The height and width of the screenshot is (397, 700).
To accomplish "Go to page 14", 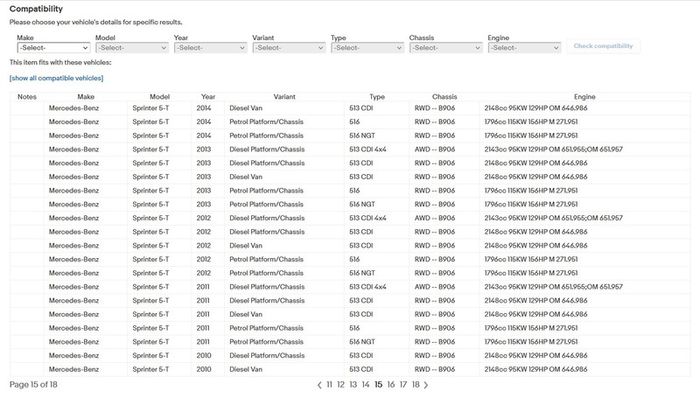I will pos(366,384).
